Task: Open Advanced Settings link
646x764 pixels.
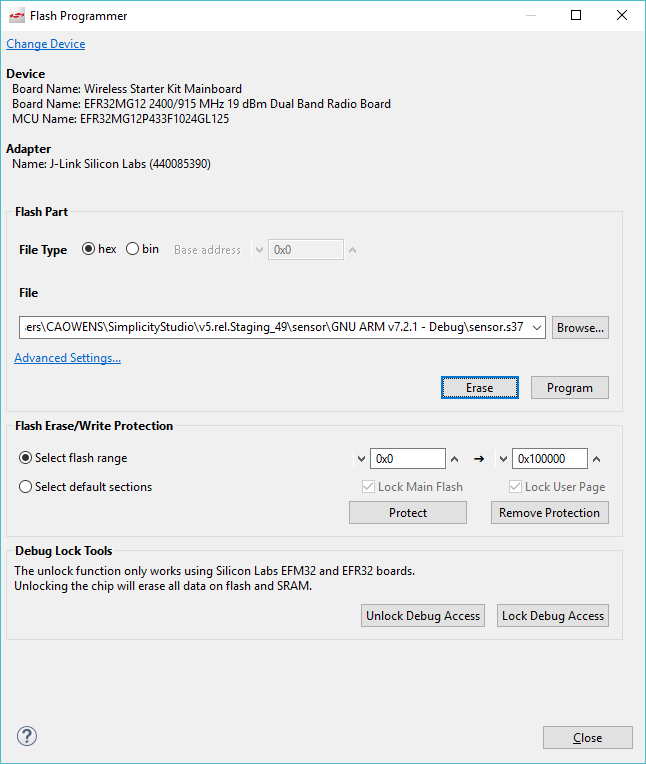Action: pyautogui.click(x=67, y=358)
